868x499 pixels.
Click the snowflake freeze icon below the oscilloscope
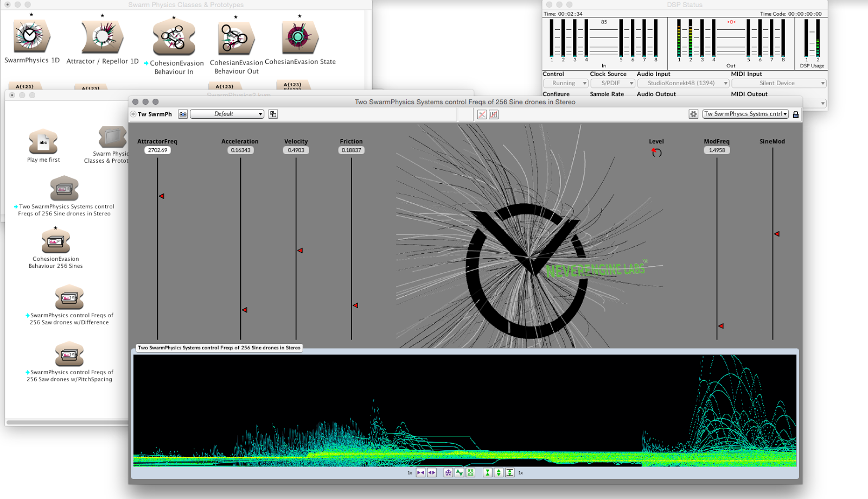448,473
